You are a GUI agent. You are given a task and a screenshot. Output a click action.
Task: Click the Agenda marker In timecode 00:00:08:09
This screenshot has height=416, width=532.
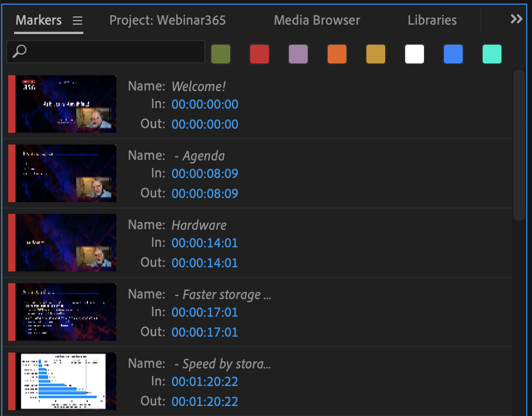tap(205, 174)
